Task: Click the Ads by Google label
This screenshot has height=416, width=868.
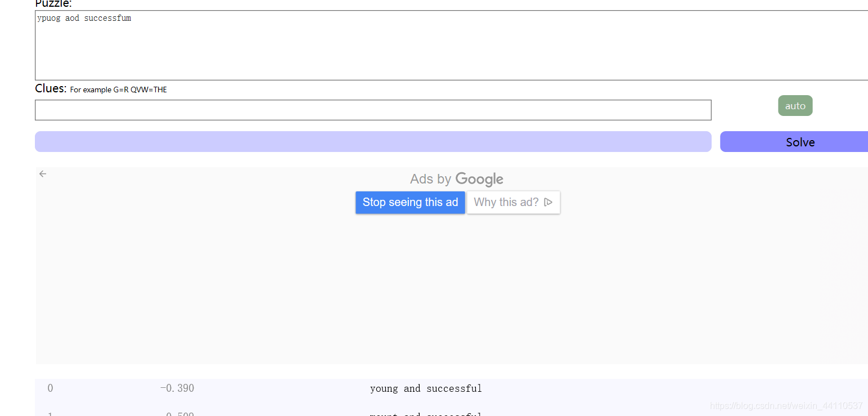Action: tap(457, 179)
